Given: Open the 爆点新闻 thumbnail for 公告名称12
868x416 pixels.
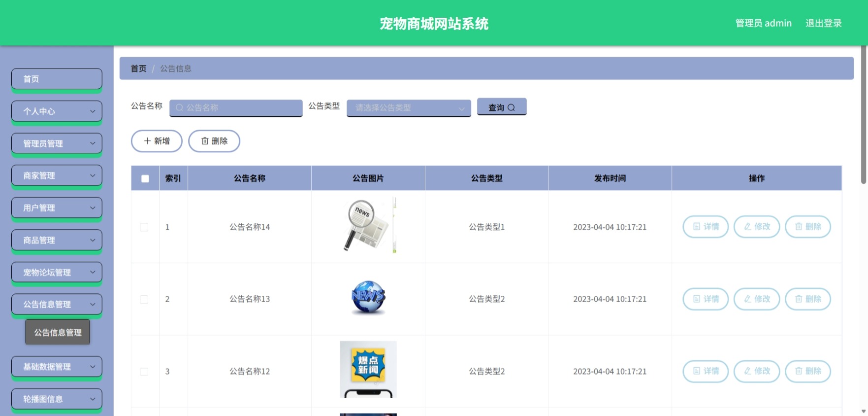Looking at the screenshot, I should [368, 370].
